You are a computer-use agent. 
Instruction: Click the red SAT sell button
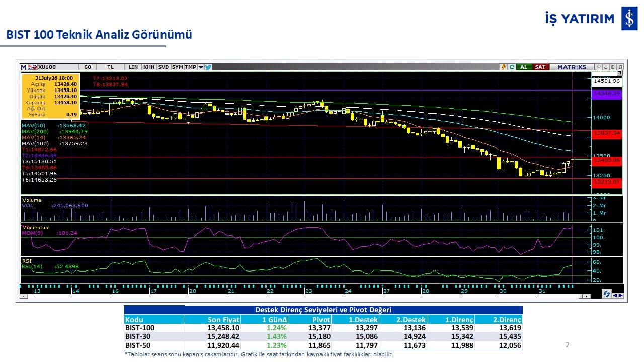tap(540, 67)
